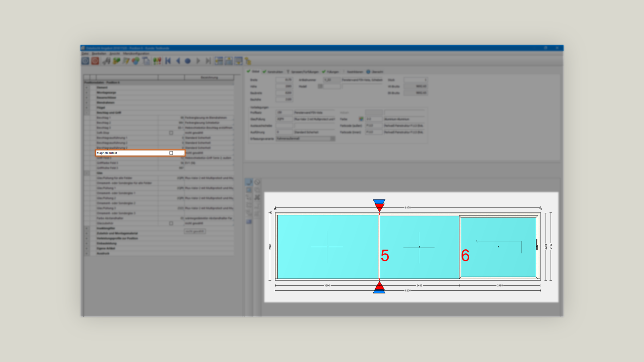644x362 pixels.
Task: Jump to first position with skip-back icon
Action: pyautogui.click(x=168, y=61)
